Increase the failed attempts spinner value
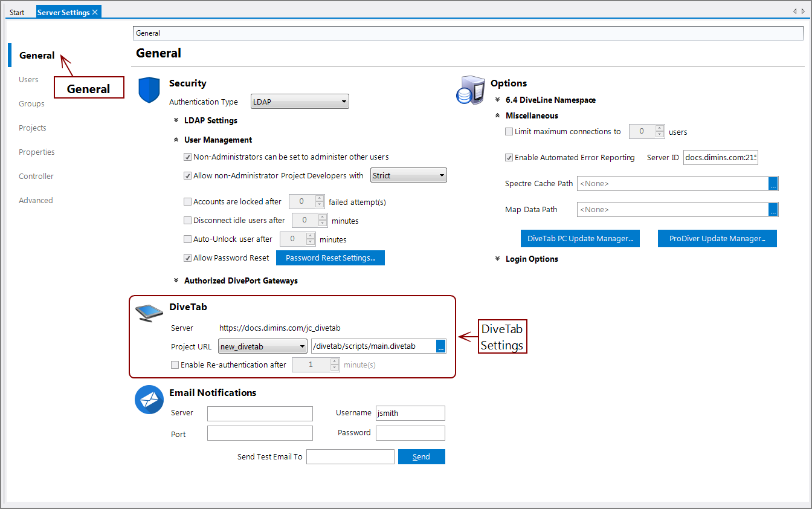812x509 pixels. click(x=320, y=198)
